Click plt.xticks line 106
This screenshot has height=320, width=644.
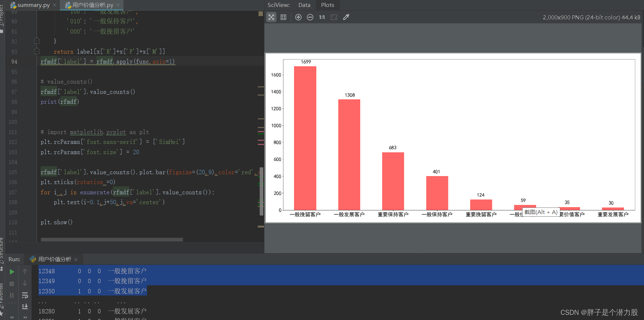[78, 182]
